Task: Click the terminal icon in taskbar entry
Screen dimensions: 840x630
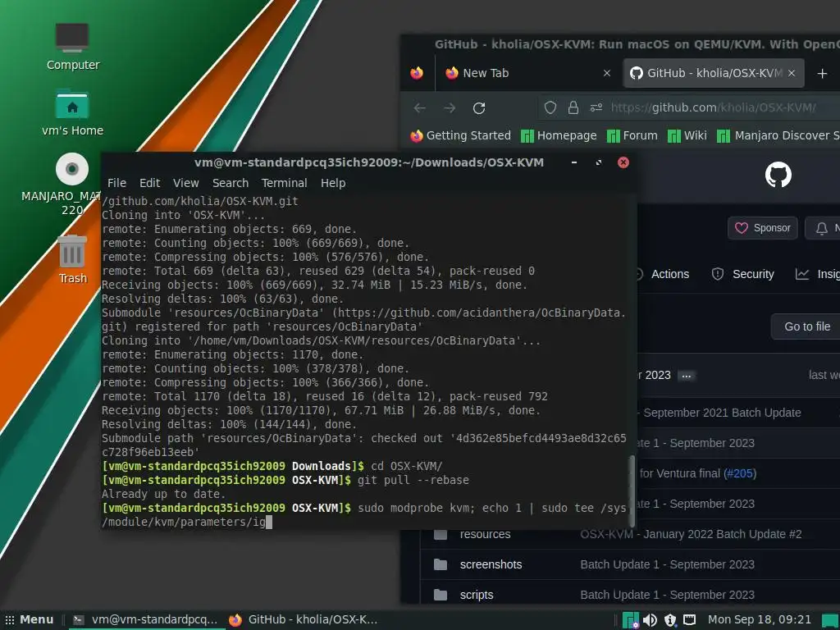Action: pyautogui.click(x=79, y=620)
